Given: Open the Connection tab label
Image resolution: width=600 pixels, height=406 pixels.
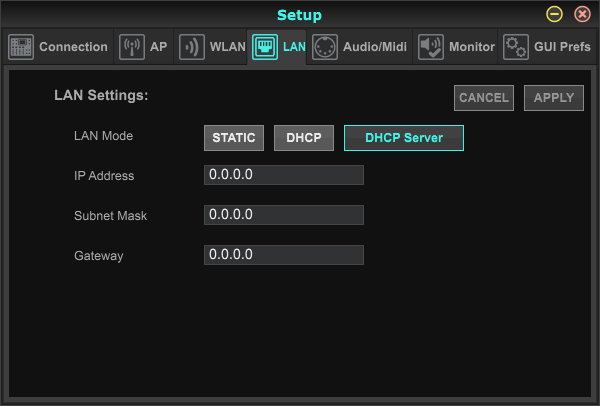Looking at the screenshot, I should [x=73, y=47].
